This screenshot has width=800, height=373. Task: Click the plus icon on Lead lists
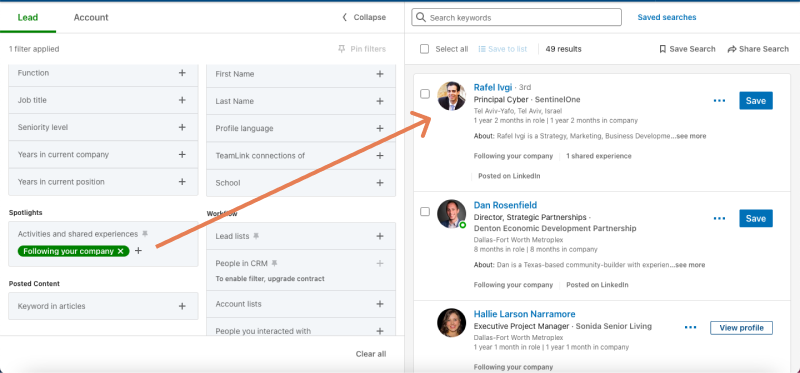[x=380, y=236]
